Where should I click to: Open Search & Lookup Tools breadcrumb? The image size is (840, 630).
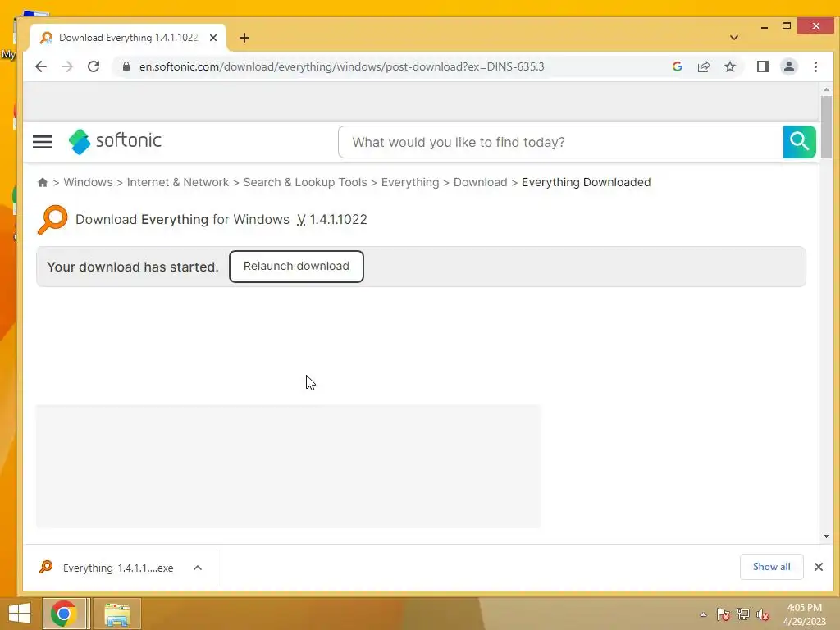pos(305,182)
